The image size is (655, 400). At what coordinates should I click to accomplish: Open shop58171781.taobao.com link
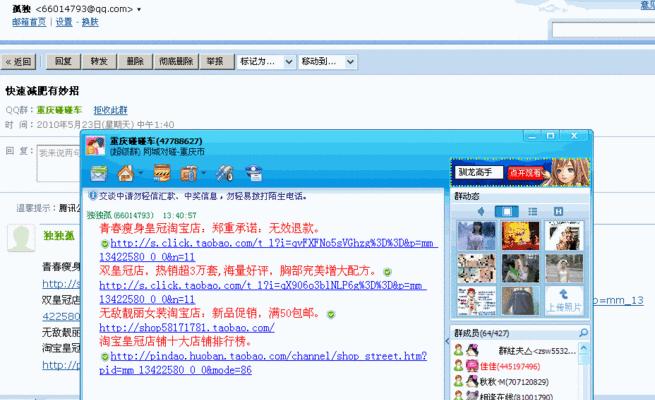click(187, 328)
